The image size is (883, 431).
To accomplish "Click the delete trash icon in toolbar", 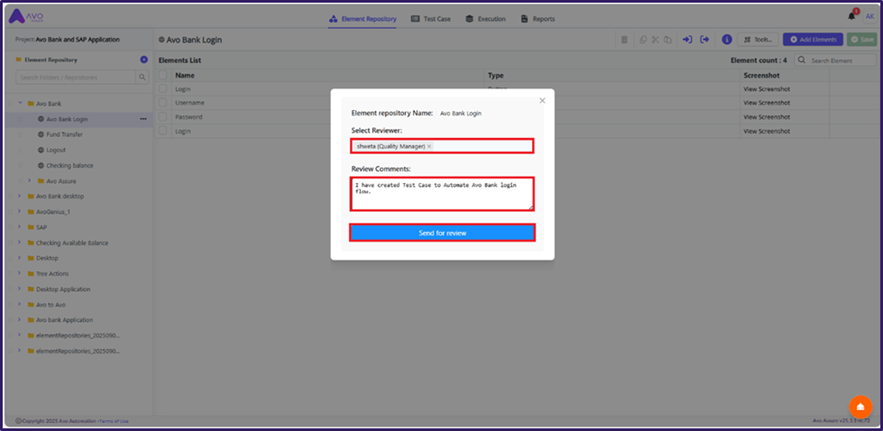I will [x=625, y=40].
